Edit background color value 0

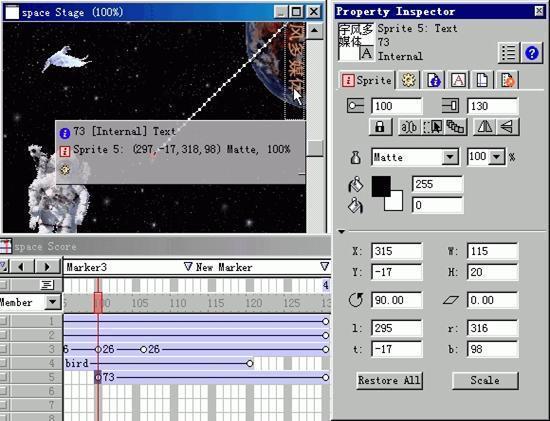[437, 205]
